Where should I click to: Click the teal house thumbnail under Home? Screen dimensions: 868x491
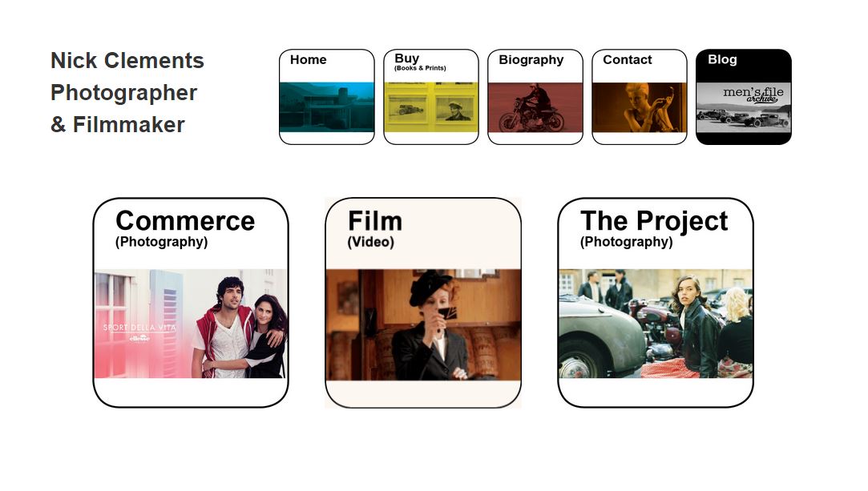tap(327, 107)
